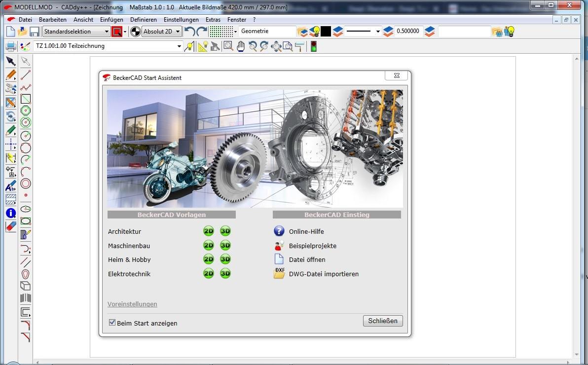Open the Einstellungen menu

pos(181,20)
